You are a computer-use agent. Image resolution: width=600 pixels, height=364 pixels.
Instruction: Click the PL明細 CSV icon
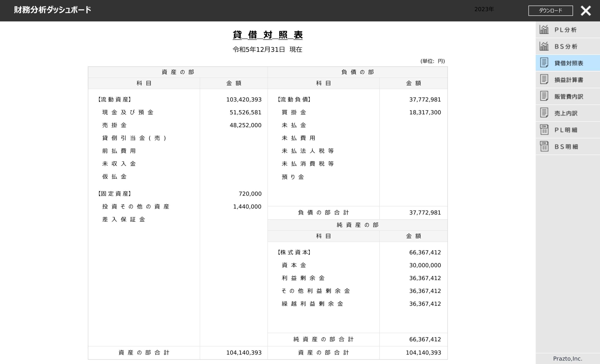click(544, 130)
